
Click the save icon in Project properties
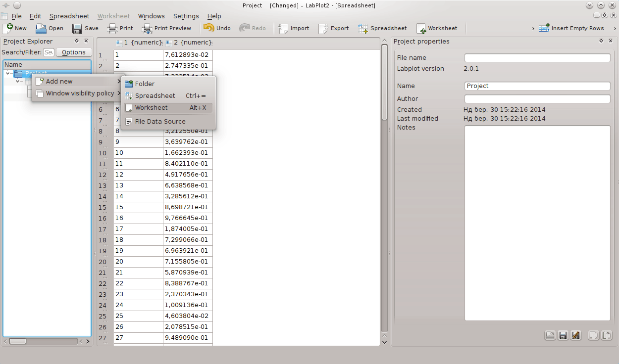click(563, 335)
